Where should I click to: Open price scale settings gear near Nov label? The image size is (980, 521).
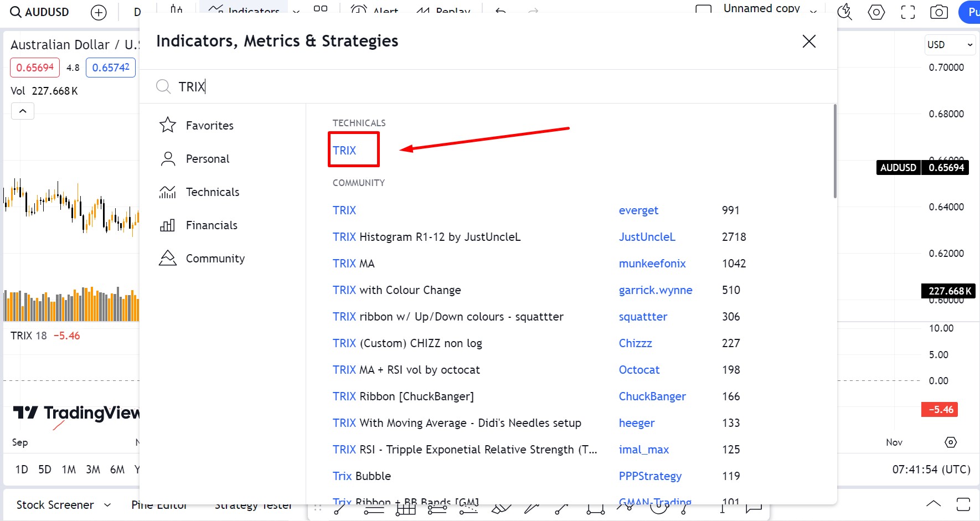tap(951, 442)
